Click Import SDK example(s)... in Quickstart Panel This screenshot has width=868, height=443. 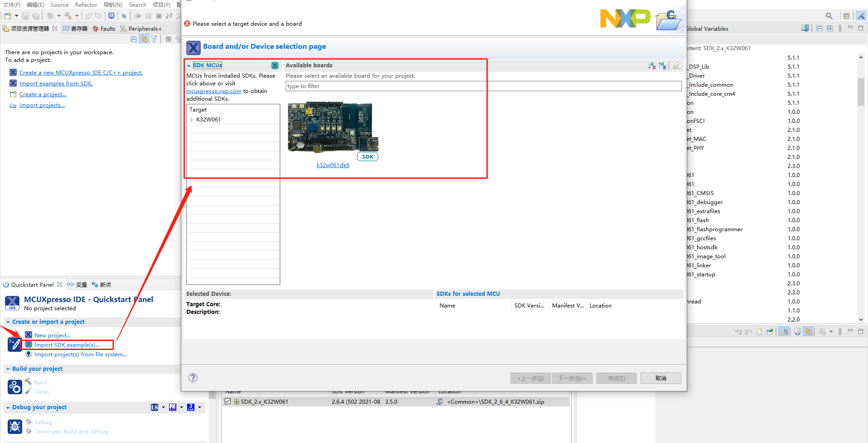click(x=67, y=345)
